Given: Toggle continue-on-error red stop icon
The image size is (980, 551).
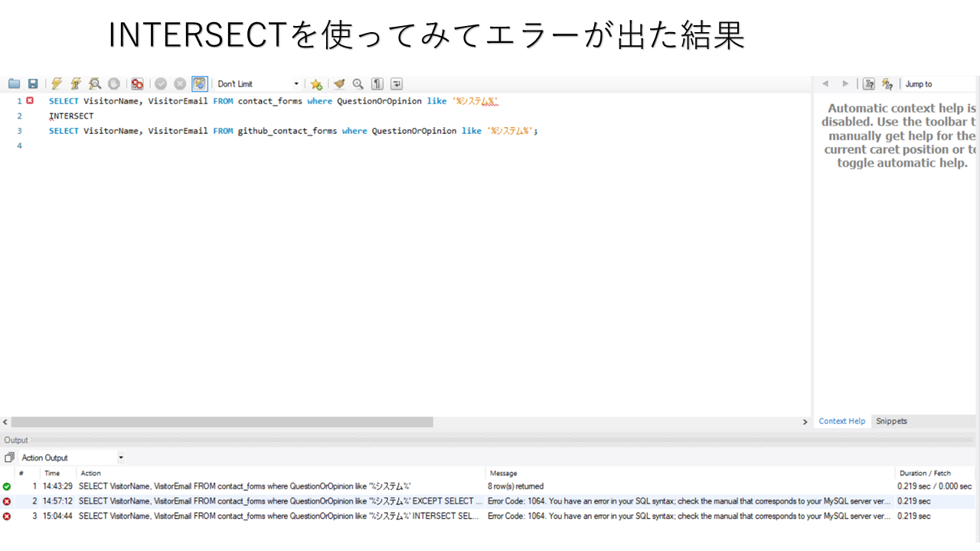Looking at the screenshot, I should pyautogui.click(x=137, y=83).
